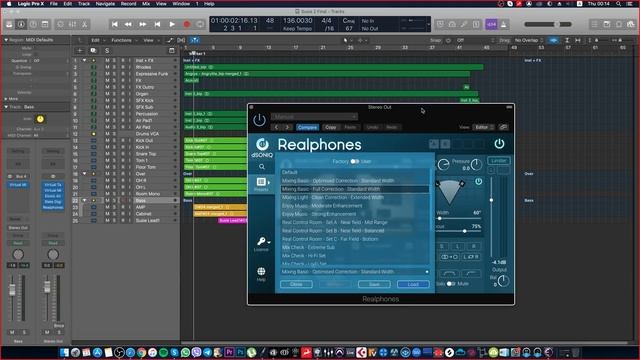The height and width of the screenshot is (360, 640).
Task: Open the Note Pads icon
Action: tap(607, 24)
